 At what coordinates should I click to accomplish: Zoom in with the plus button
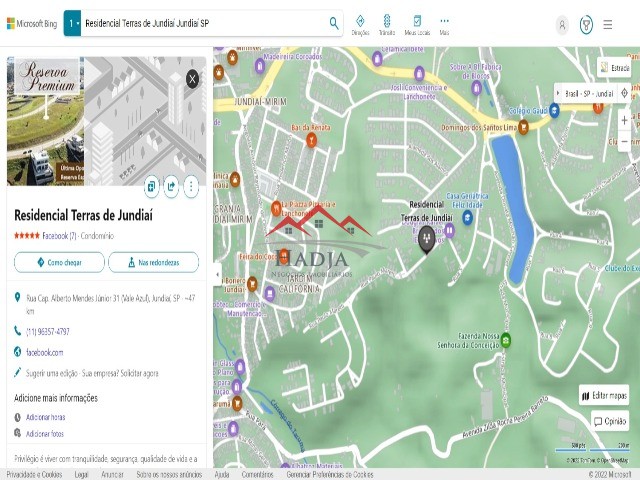[624, 120]
